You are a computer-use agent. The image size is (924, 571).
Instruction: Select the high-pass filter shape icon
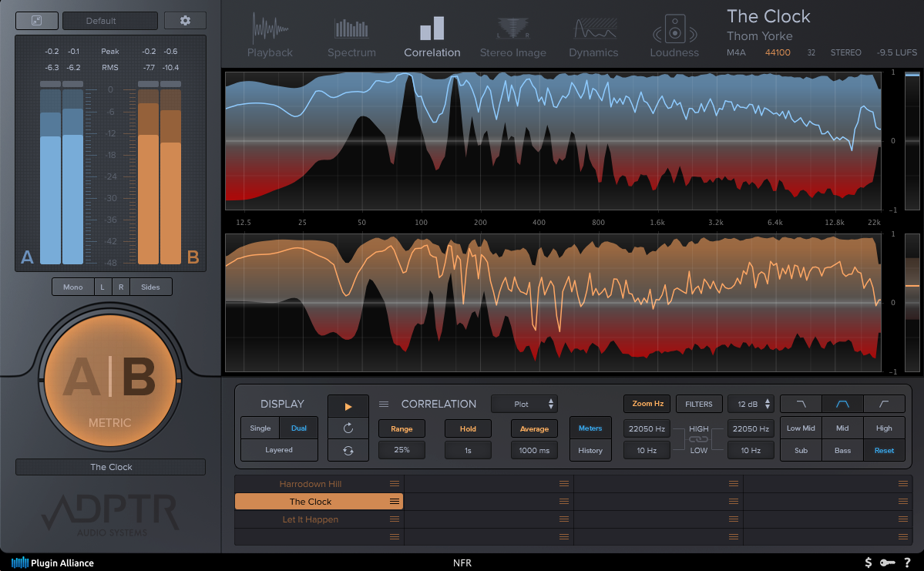pyautogui.click(x=884, y=404)
